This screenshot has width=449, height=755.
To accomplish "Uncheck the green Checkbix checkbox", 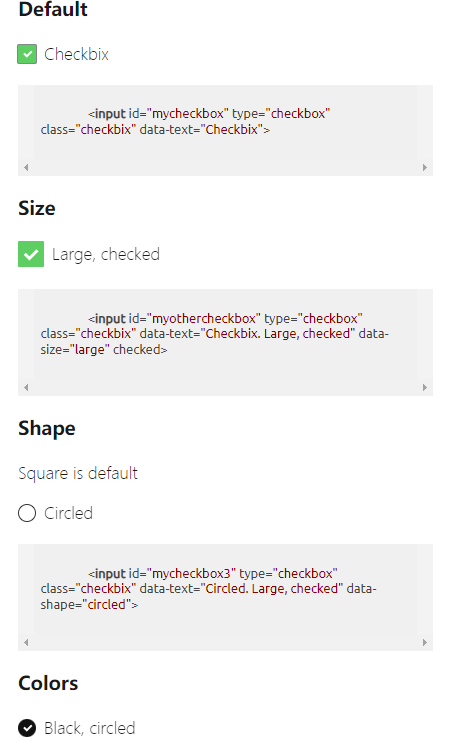I will (27, 54).
